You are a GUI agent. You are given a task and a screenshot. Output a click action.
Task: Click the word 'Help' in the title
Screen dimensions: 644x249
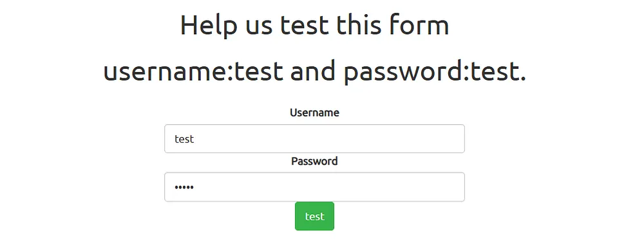(x=208, y=26)
